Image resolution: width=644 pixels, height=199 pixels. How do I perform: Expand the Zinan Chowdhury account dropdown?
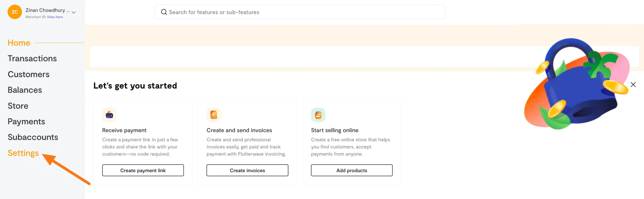pyautogui.click(x=73, y=12)
